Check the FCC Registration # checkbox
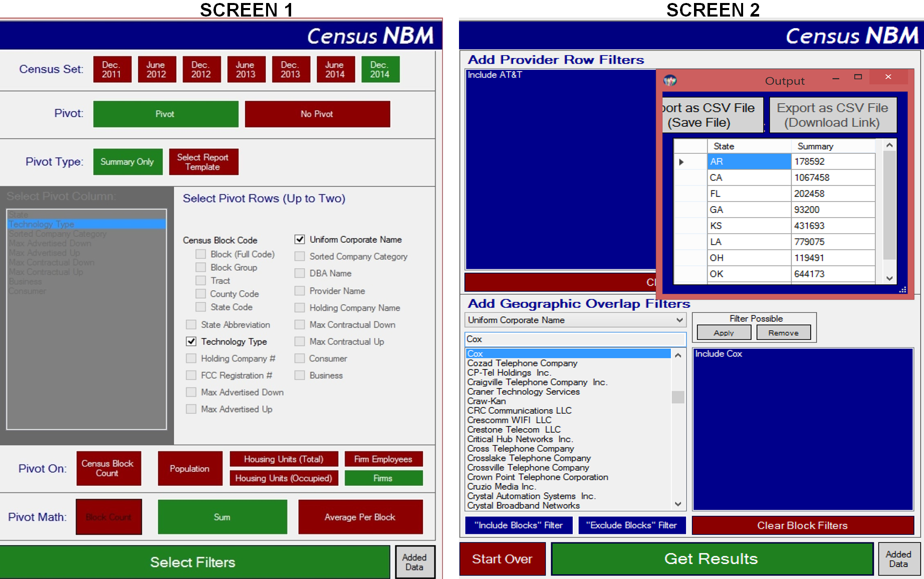The image size is (924, 579). point(191,375)
